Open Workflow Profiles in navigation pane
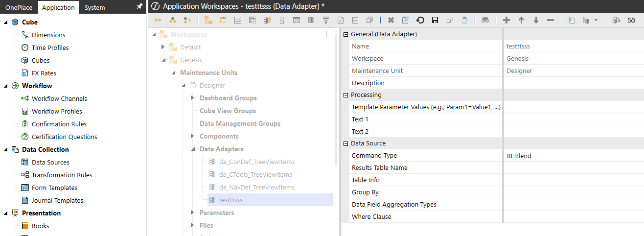Viewport: 644px width, 236px height. pos(57,111)
